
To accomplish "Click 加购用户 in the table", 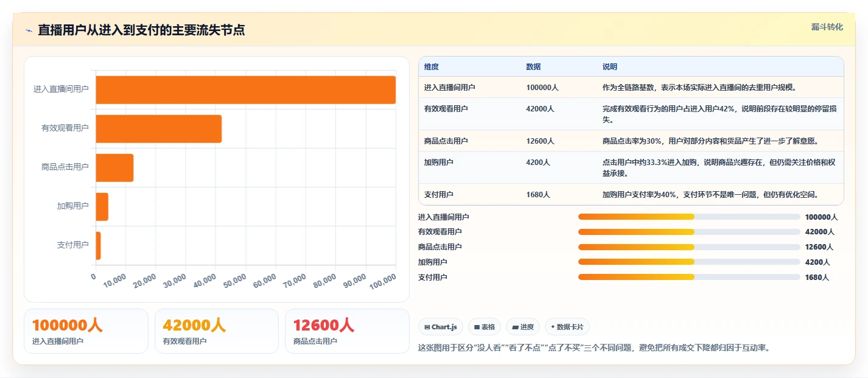I will click(439, 163).
